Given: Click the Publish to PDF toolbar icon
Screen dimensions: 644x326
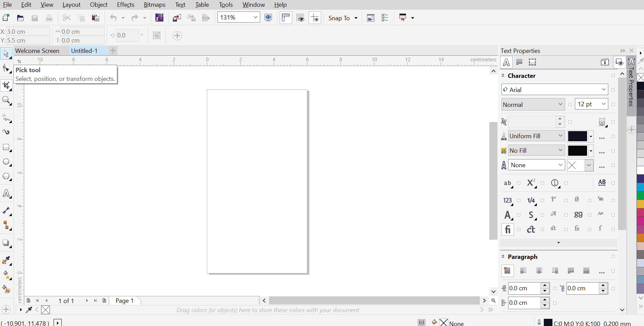Looking at the screenshot, I should pyautogui.click(x=206, y=18).
